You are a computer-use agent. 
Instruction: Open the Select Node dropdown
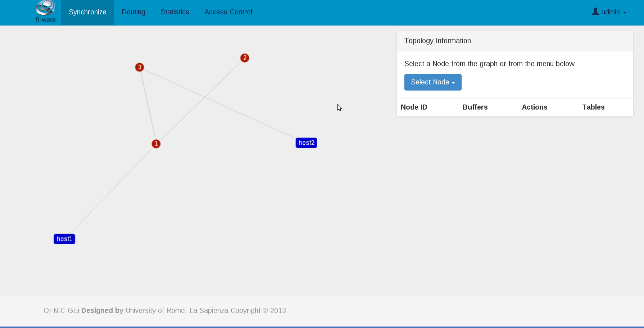433,82
